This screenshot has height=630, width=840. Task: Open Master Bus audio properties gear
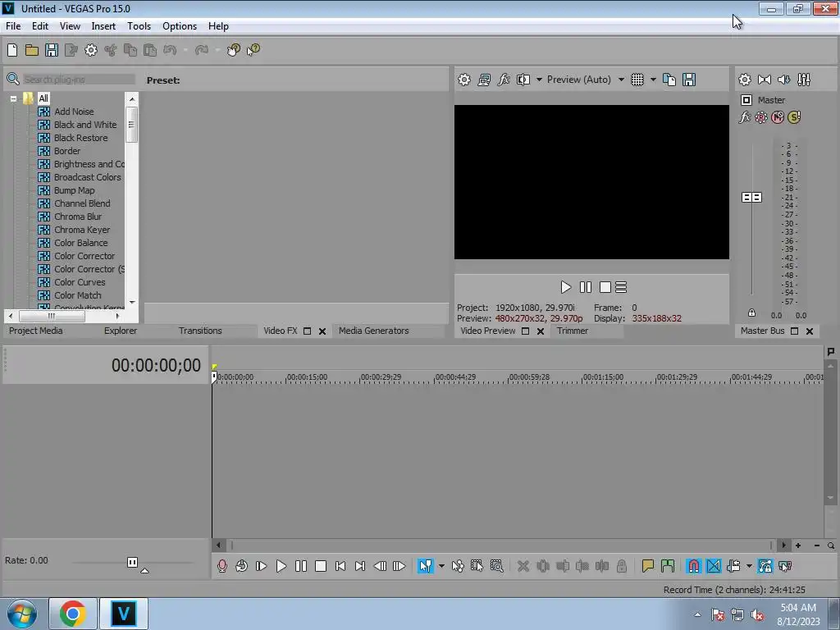coord(745,80)
